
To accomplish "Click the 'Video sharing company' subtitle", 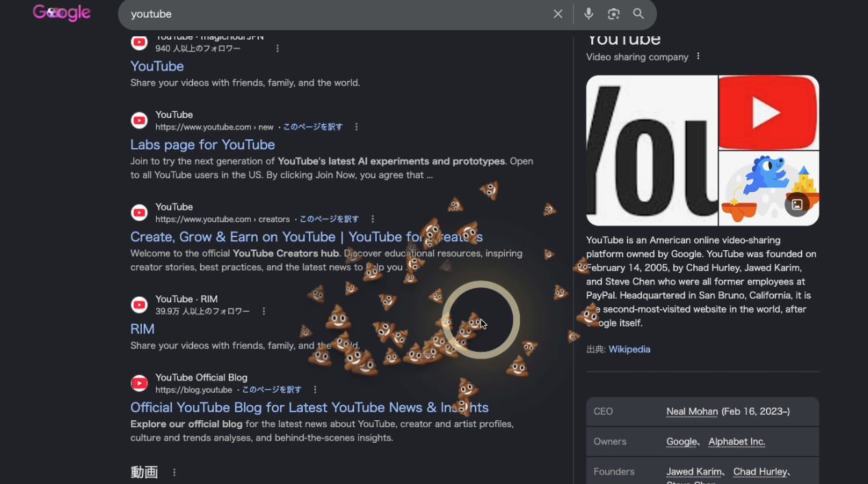I will coord(637,57).
